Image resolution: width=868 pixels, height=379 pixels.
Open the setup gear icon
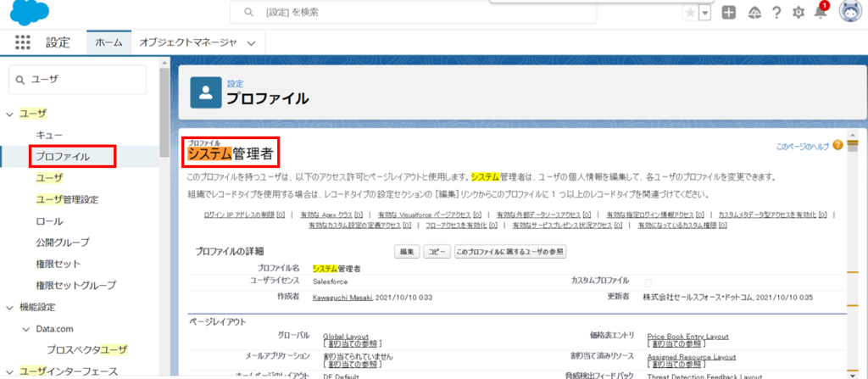pos(798,13)
